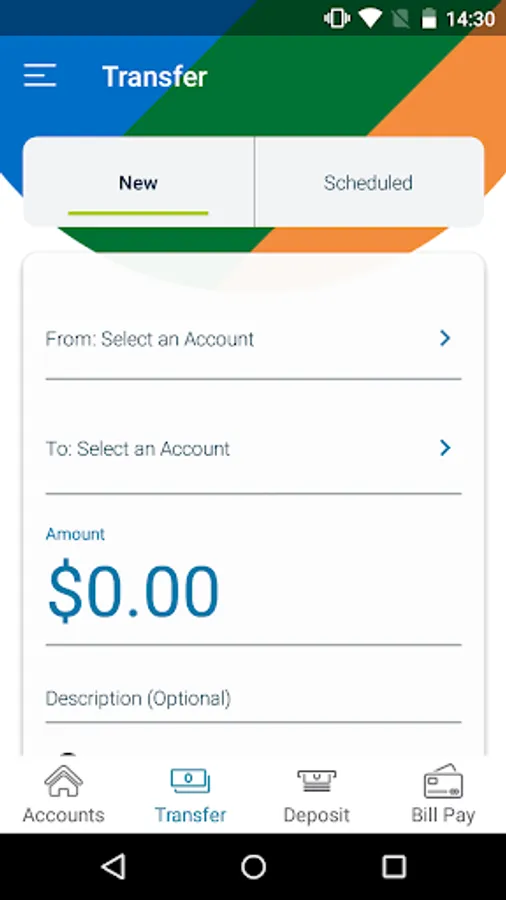Tap the Transfer money icon in bottom bar
Viewport: 506px width, 900px height.
tap(190, 781)
